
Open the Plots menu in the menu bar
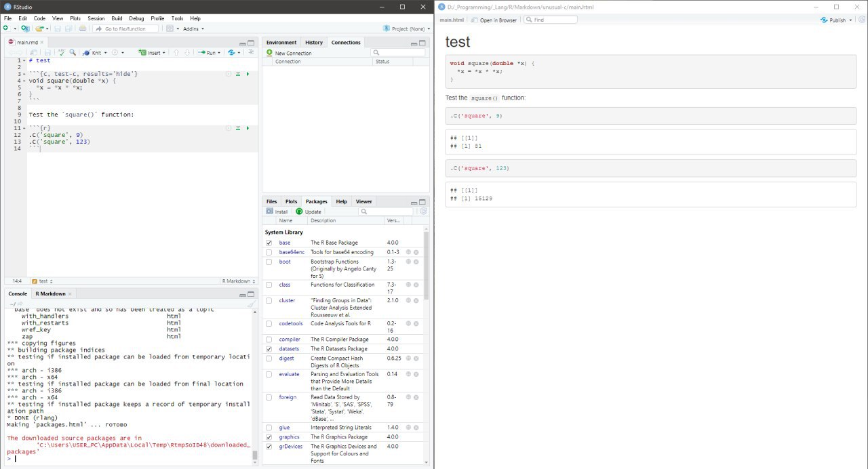[x=75, y=18]
